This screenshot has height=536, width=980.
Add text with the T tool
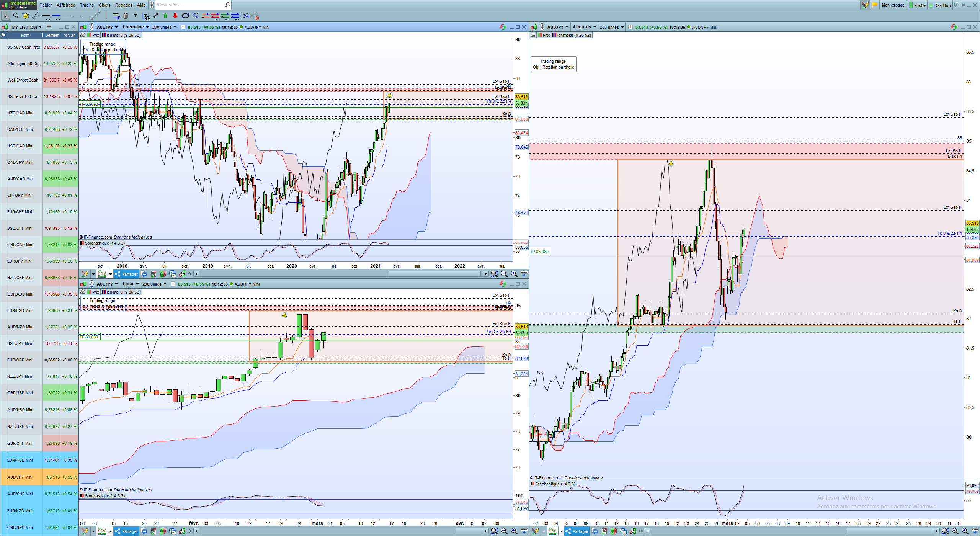pyautogui.click(x=136, y=16)
